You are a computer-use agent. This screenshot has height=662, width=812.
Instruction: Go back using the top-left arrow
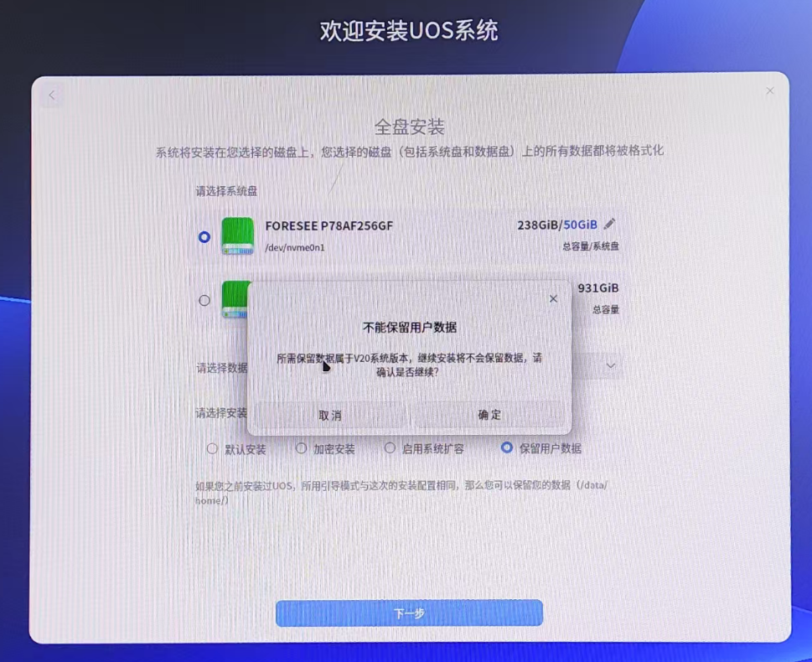52,96
